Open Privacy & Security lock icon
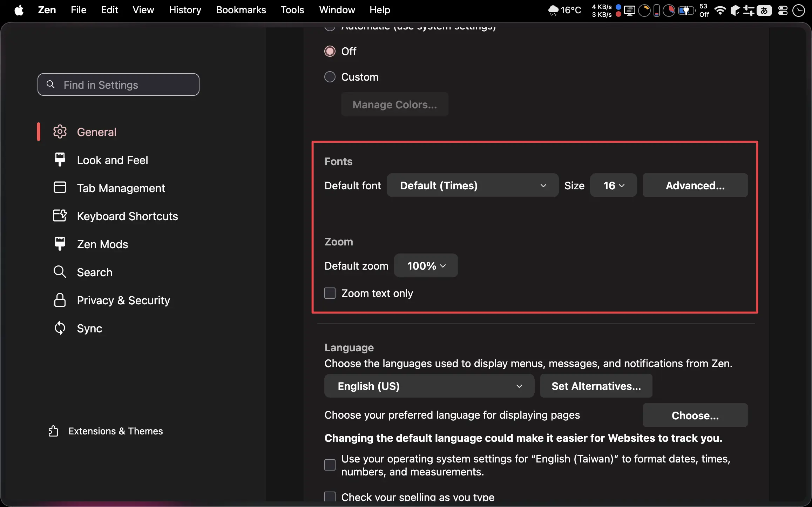 (60, 300)
